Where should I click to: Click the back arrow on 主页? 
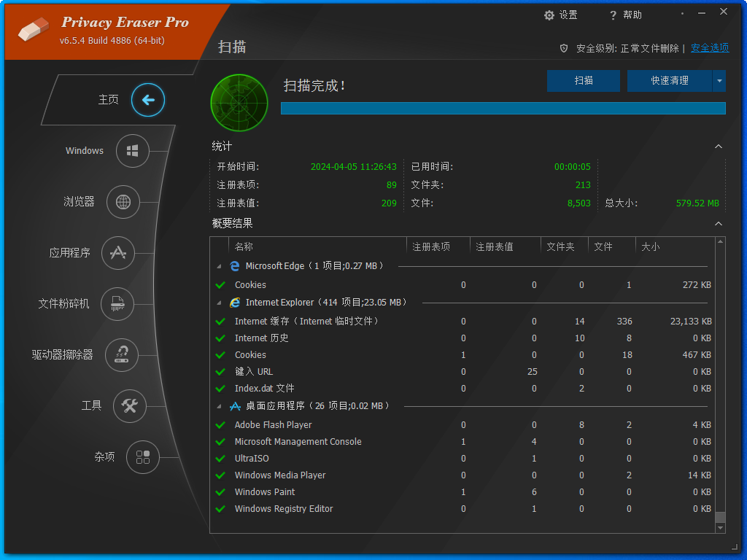148,100
